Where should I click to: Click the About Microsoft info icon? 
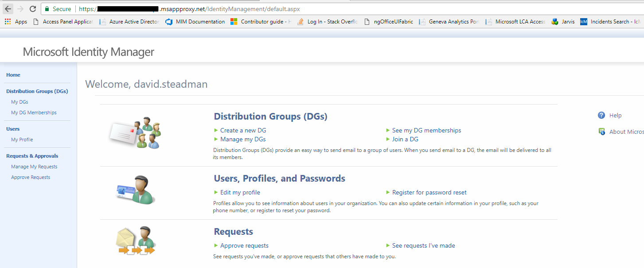click(x=601, y=132)
